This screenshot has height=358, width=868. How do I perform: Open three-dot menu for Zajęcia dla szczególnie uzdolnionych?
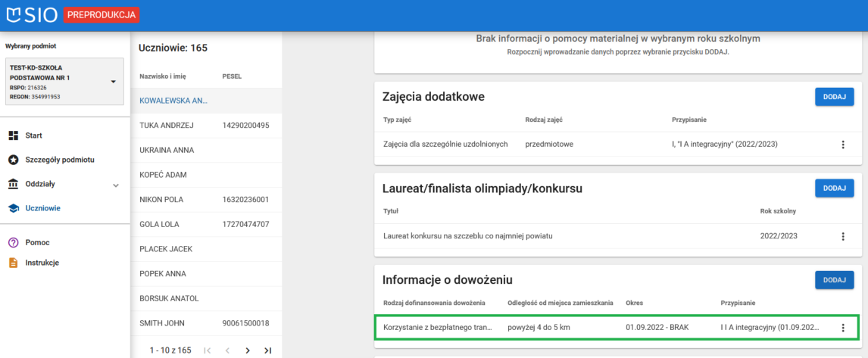pyautogui.click(x=843, y=145)
